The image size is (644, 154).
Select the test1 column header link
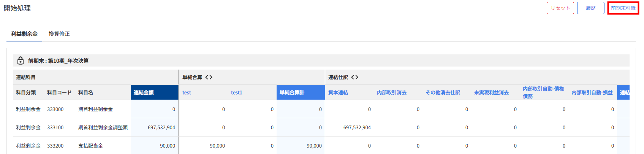click(236, 92)
